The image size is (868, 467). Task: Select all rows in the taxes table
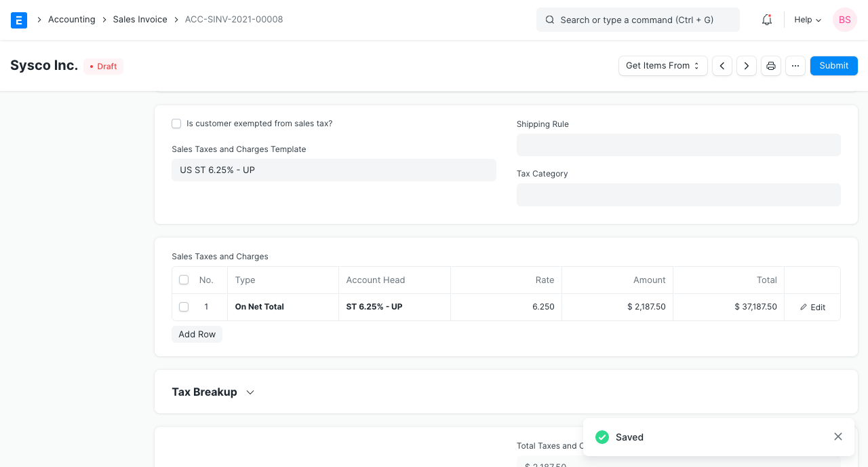184,280
